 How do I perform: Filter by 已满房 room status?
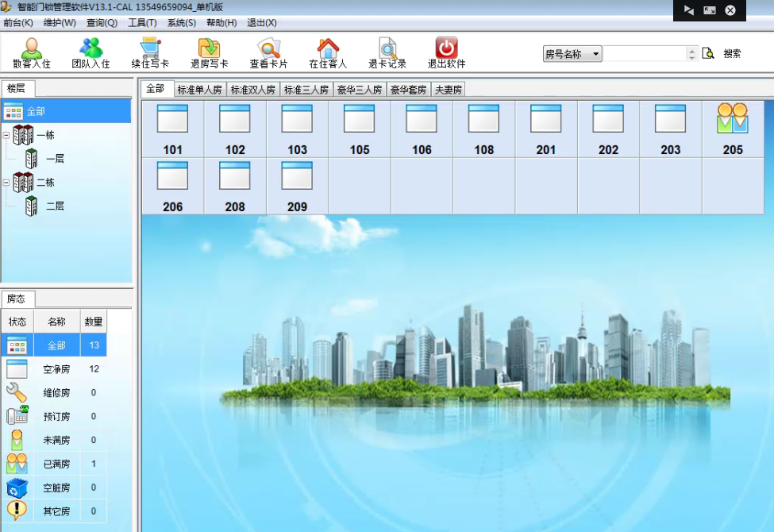tap(54, 464)
